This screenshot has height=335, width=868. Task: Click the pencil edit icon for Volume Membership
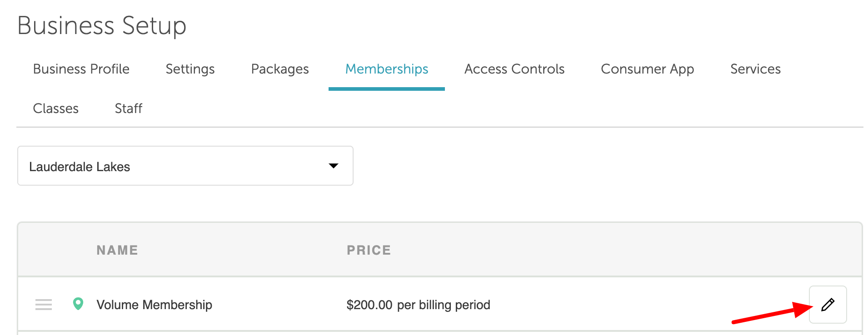click(828, 305)
